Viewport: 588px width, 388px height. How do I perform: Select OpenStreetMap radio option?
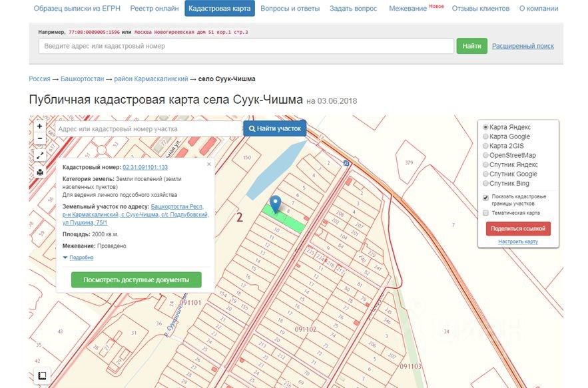[x=485, y=155]
